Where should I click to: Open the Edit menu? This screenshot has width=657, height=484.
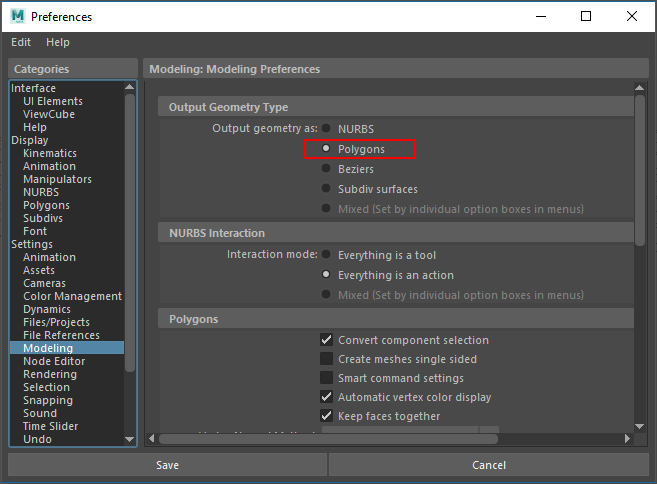point(21,42)
